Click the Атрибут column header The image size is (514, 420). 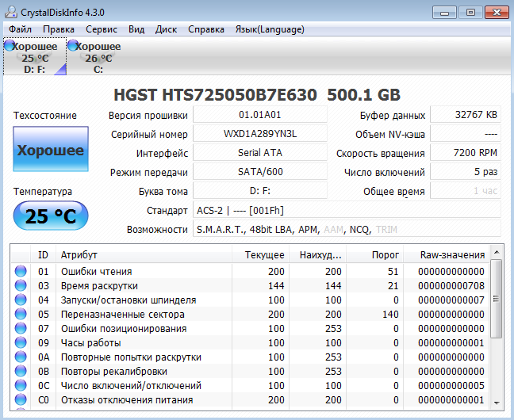point(144,254)
